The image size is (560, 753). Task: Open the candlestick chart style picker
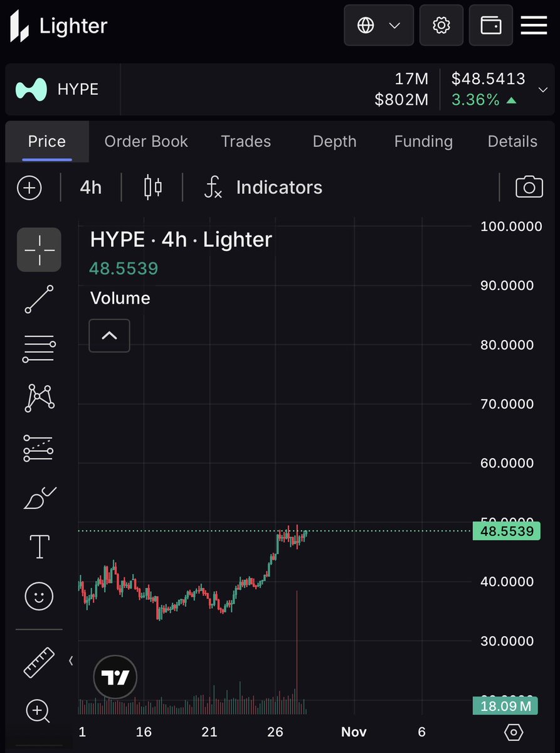pos(153,187)
